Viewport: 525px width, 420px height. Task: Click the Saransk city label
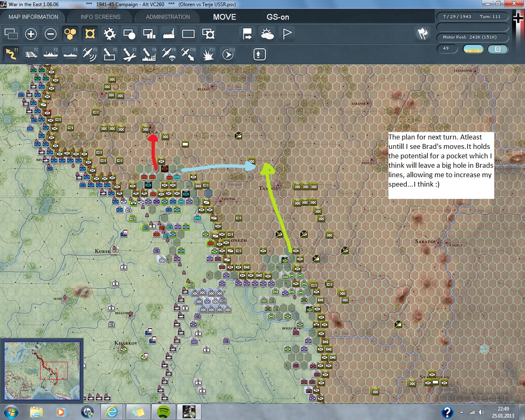click(358, 104)
